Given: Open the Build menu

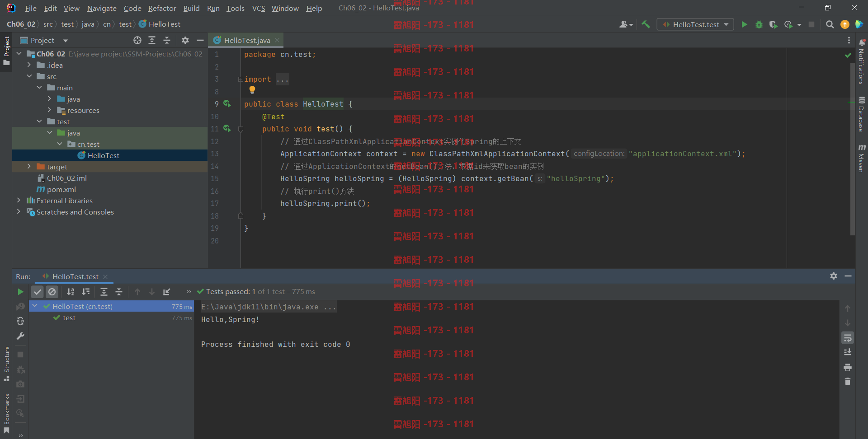Looking at the screenshot, I should coord(191,8).
